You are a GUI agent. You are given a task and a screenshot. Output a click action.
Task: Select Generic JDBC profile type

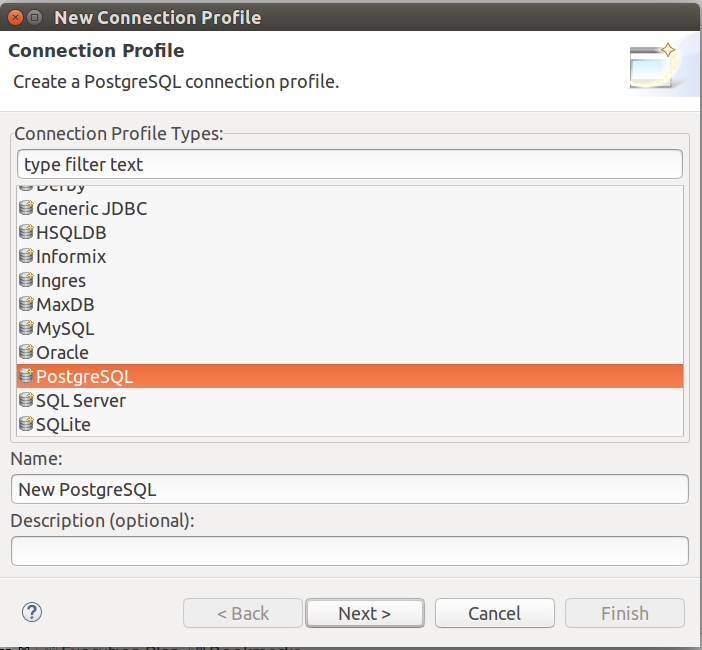coord(350,209)
